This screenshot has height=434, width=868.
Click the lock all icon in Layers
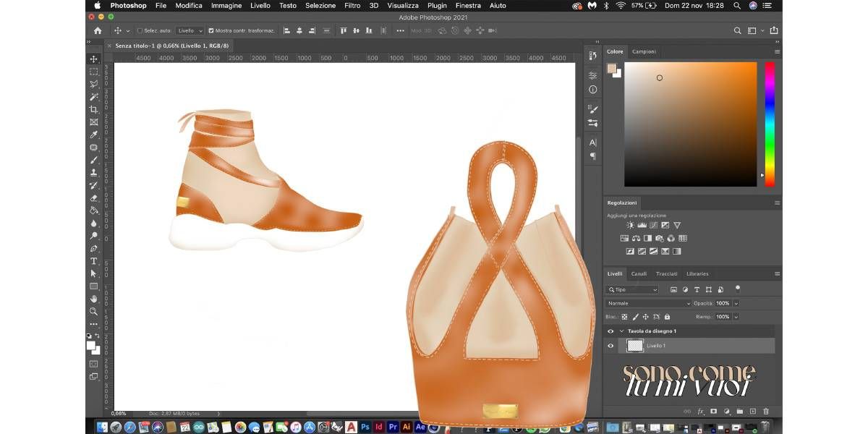coord(667,317)
